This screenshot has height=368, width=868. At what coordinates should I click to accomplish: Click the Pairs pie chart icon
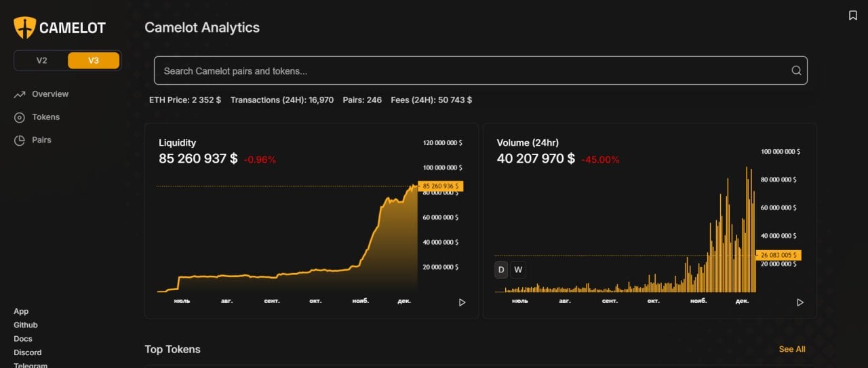pos(20,140)
